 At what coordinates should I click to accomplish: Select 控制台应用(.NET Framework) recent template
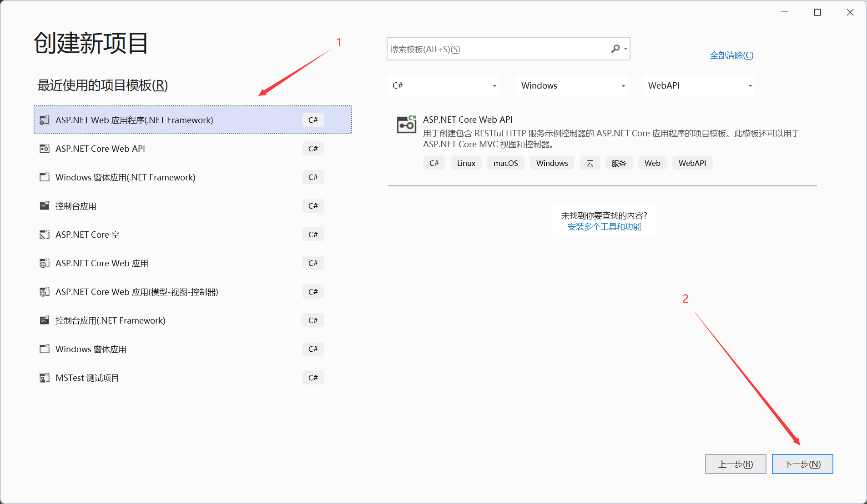[192, 320]
